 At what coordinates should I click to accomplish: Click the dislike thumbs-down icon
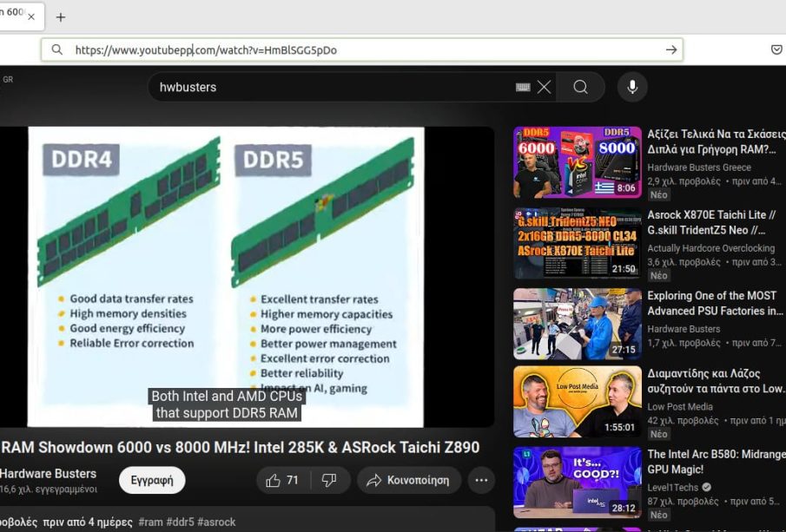click(x=329, y=480)
